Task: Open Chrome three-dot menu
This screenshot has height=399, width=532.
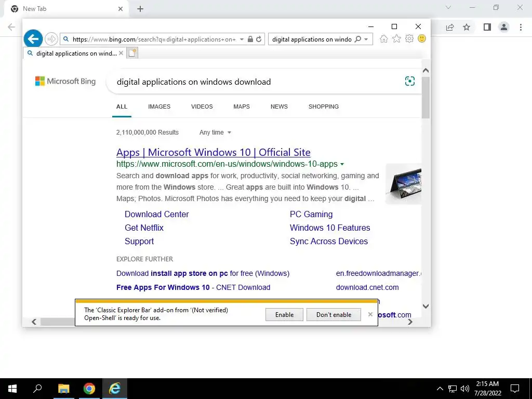Action: pos(521,27)
